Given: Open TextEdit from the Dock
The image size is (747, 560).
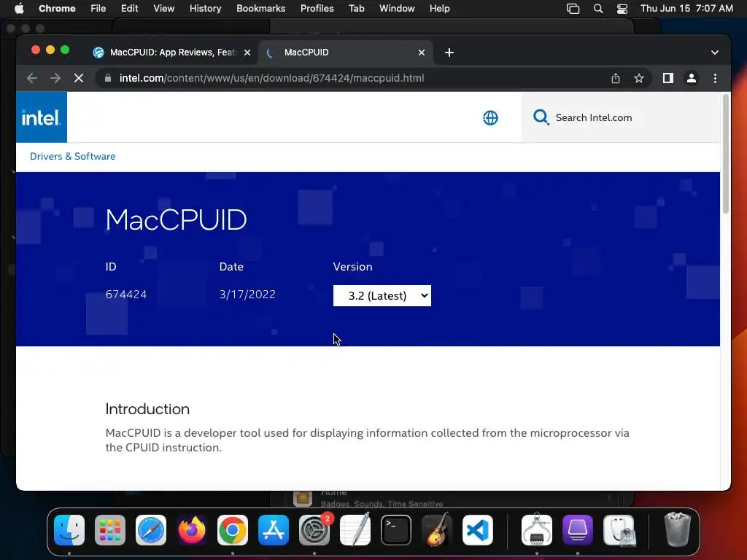Looking at the screenshot, I should (355, 530).
